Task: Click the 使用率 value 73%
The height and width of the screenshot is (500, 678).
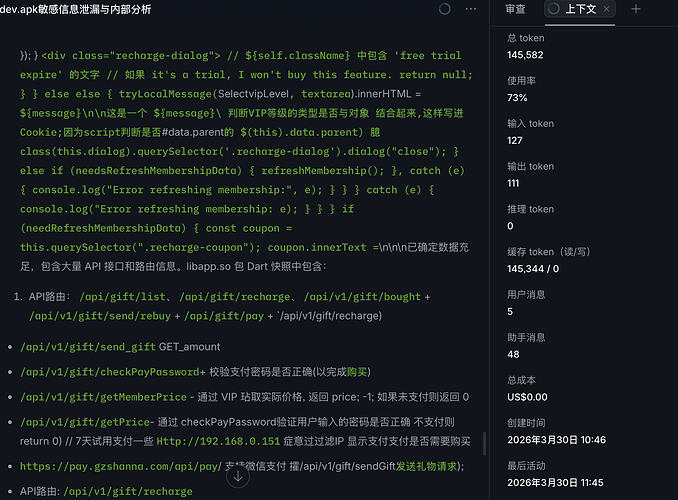Action: pos(517,98)
